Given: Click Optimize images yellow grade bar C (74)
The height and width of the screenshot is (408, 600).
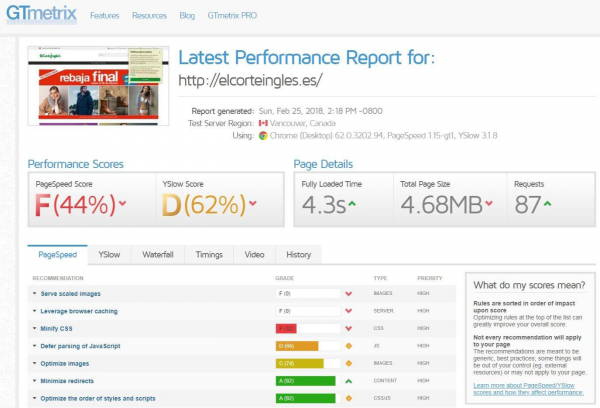Looking at the screenshot, I should 300,363.
